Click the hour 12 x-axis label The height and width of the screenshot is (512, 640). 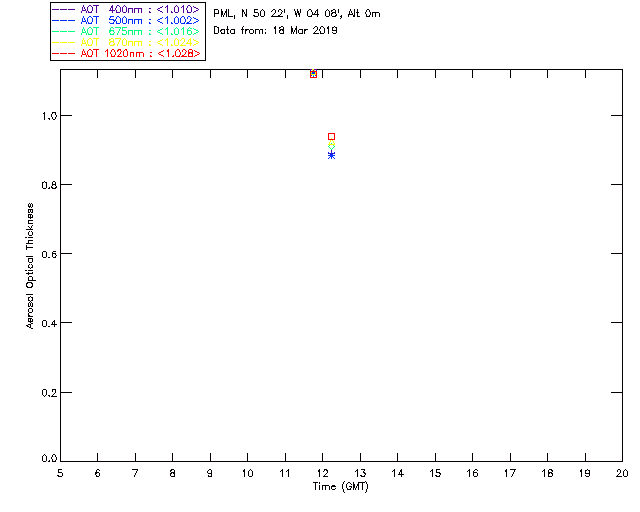point(322,473)
